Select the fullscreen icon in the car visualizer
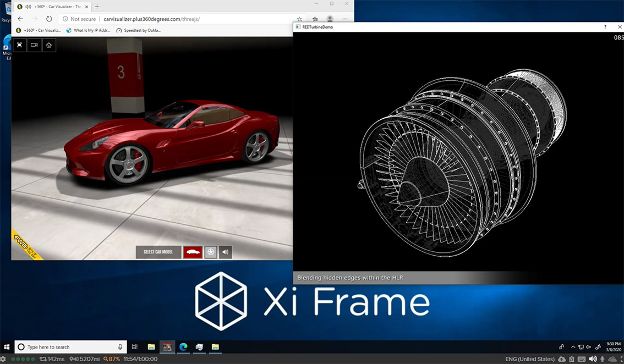The image size is (624, 364). pyautogui.click(x=19, y=45)
